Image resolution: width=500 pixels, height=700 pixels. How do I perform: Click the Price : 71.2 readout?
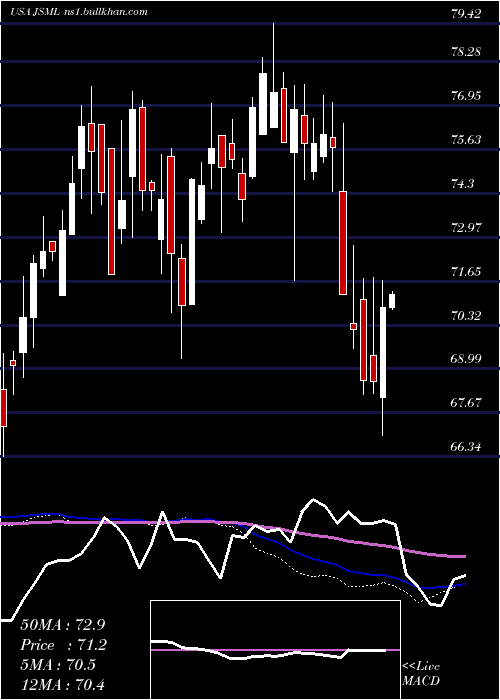(x=64, y=645)
